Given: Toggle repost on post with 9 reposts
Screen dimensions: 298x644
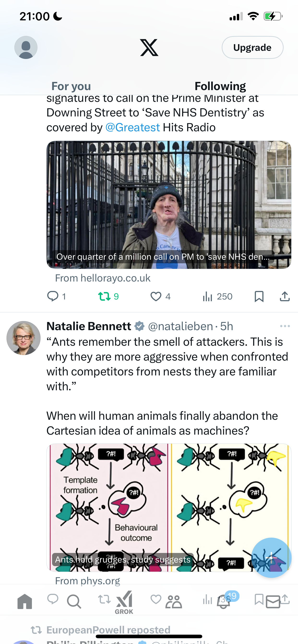Looking at the screenshot, I should [108, 297].
